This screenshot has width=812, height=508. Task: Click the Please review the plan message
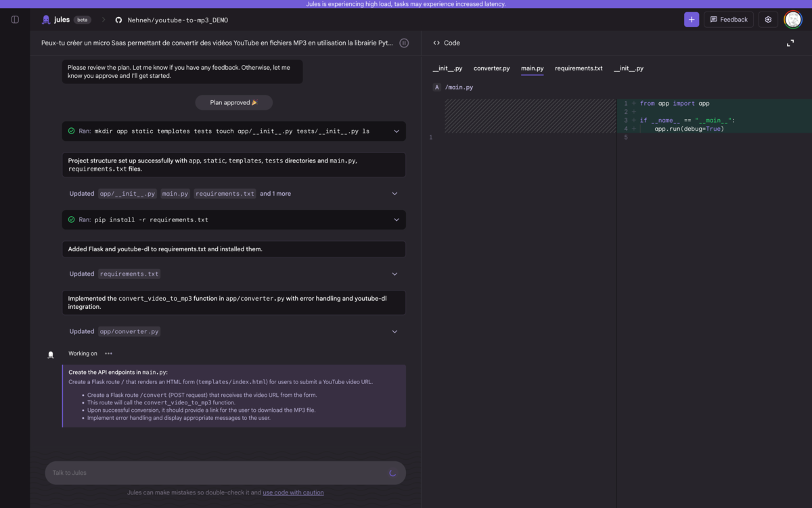[x=183, y=72]
